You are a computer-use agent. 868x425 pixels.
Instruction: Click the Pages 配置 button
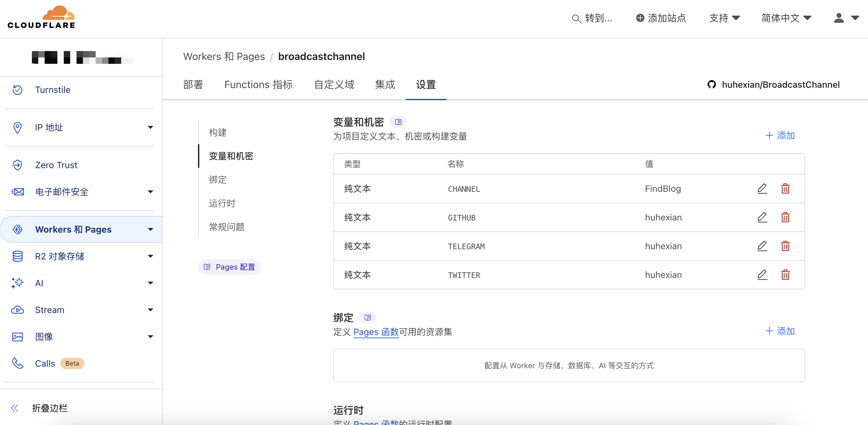[229, 267]
